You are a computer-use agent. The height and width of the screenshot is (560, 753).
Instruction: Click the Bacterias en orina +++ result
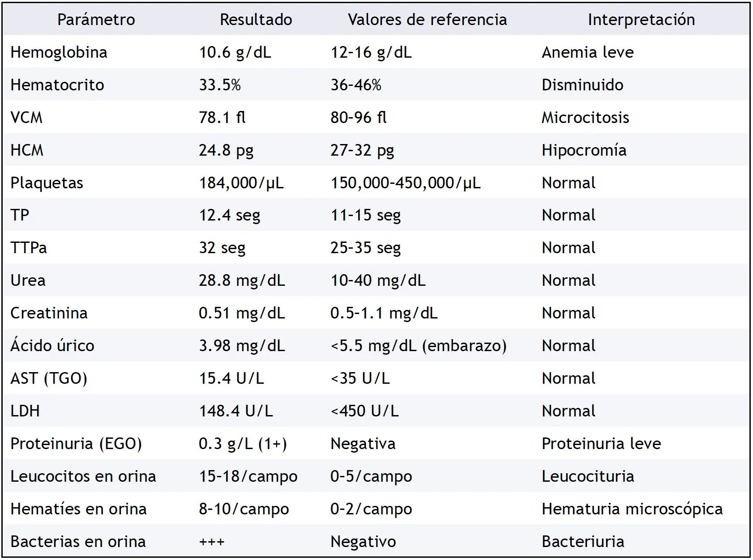(211, 542)
